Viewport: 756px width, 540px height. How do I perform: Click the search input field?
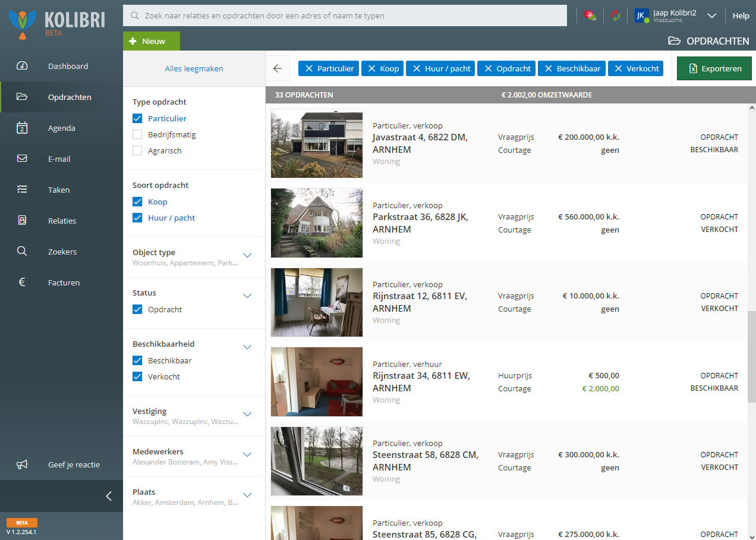coord(345,16)
